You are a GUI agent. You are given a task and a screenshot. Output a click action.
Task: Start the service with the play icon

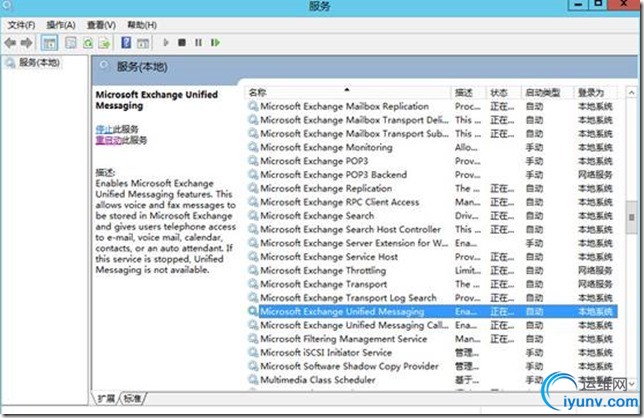click(166, 42)
